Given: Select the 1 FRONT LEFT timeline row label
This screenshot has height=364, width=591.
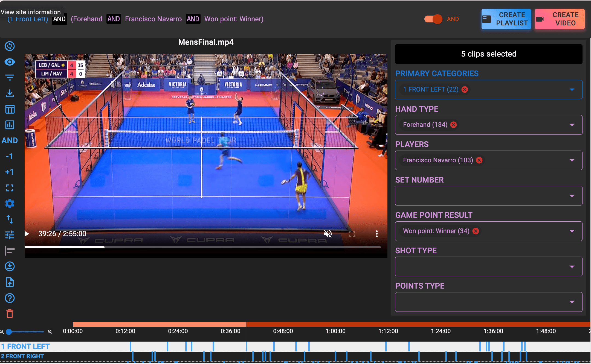Looking at the screenshot, I should [25, 347].
